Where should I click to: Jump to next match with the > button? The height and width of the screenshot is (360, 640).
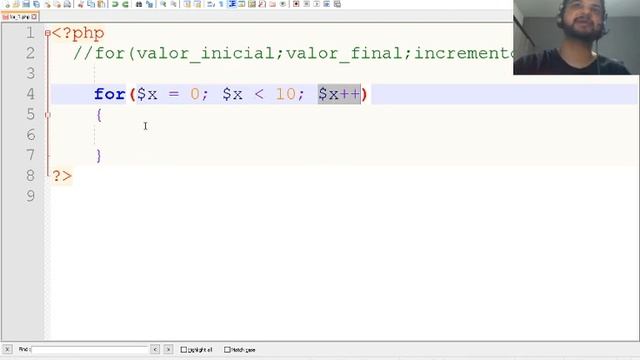click(168, 349)
